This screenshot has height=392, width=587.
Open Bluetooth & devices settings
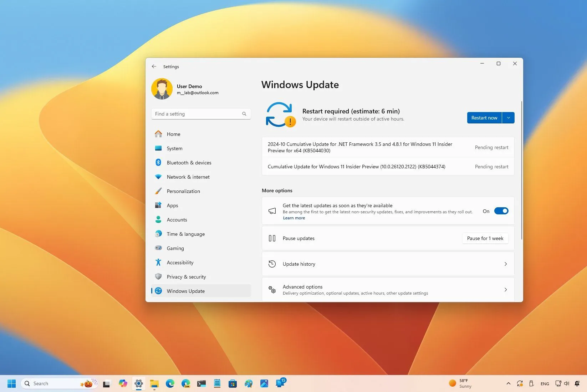(x=201, y=163)
